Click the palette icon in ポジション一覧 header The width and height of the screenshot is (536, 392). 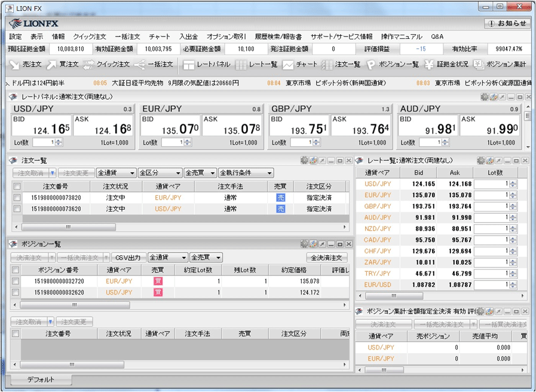click(313, 244)
